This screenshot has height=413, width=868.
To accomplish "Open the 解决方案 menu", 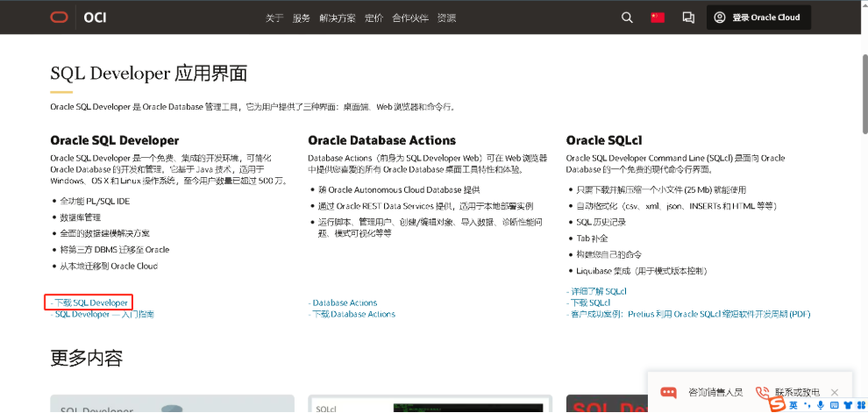I will click(x=338, y=18).
